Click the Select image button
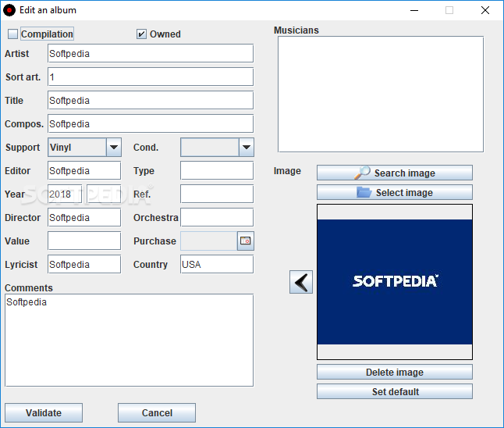This screenshot has width=504, height=428. point(395,192)
